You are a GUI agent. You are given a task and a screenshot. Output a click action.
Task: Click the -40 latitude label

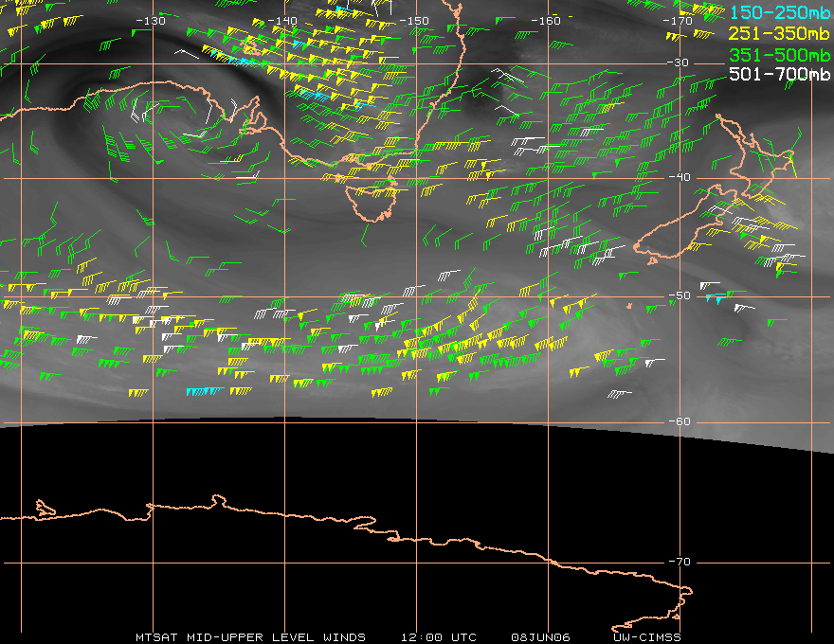(680, 177)
